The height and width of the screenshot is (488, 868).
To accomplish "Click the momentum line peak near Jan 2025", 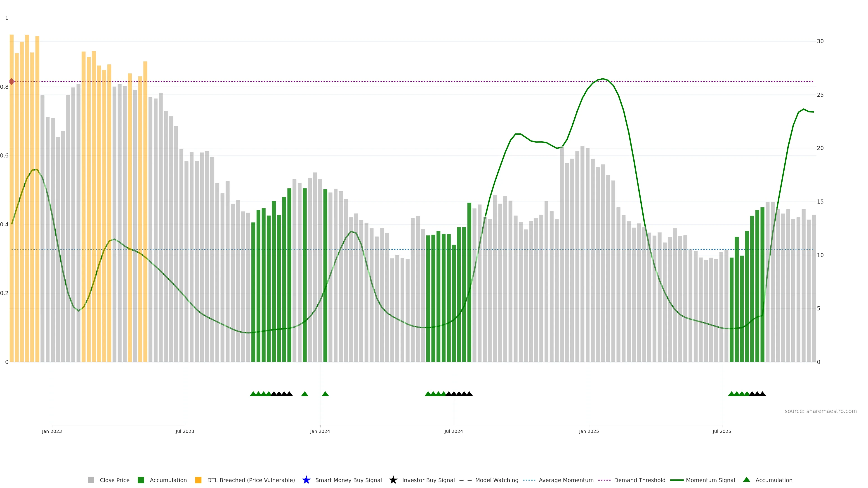I will [603, 79].
